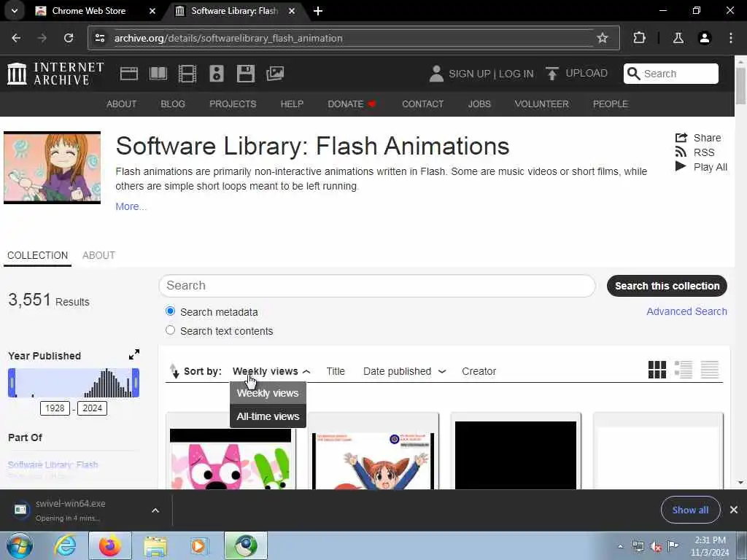
Task: Go back to previous page
Action: point(16,38)
